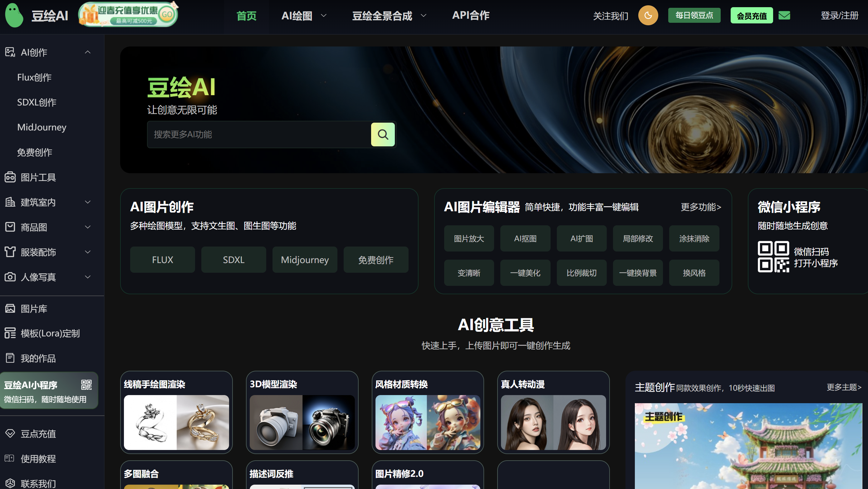Click the 一键换背景 editor button
The width and height of the screenshot is (868, 489).
tap(638, 273)
